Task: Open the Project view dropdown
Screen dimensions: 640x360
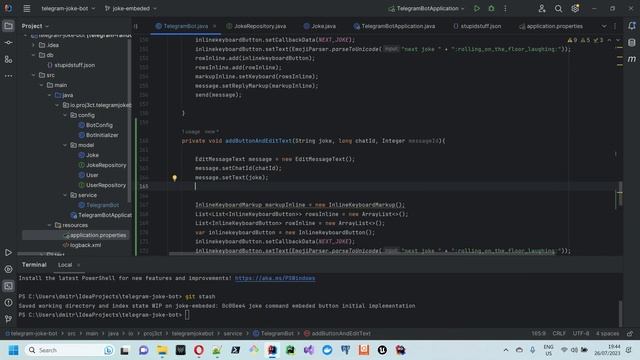Action: click(x=35, y=26)
